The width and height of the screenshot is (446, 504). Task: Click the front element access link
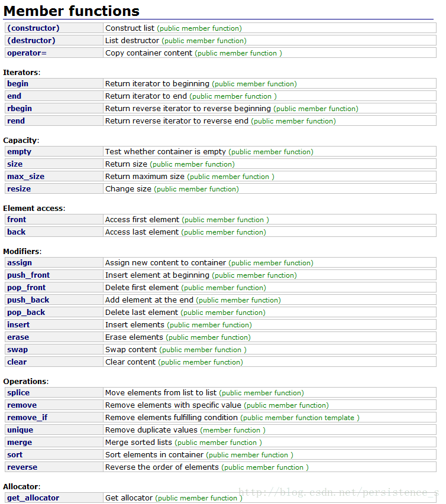17,219
